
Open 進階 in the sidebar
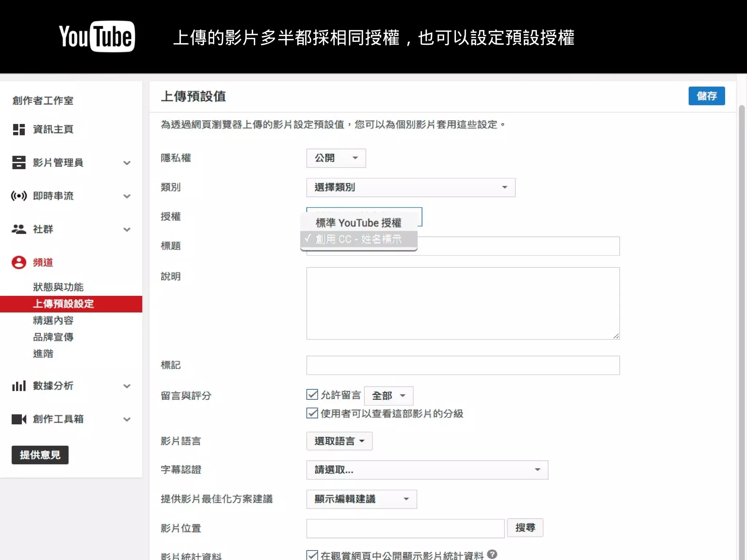43,354
